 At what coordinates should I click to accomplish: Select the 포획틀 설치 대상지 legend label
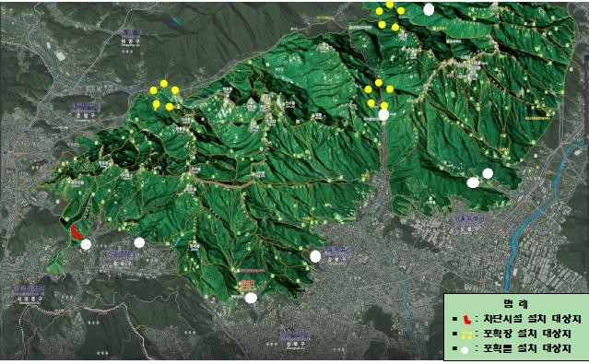click(x=527, y=348)
